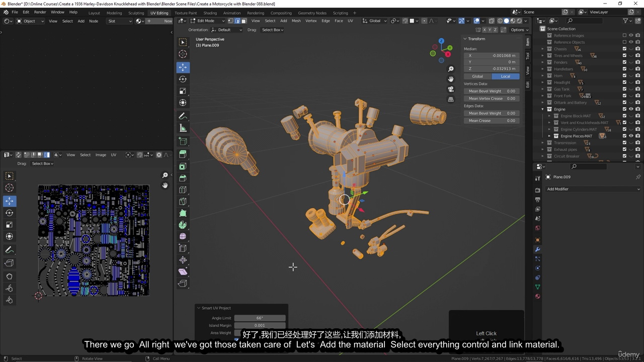
Task: Select the Edge Slide tool
Action: tap(183, 248)
